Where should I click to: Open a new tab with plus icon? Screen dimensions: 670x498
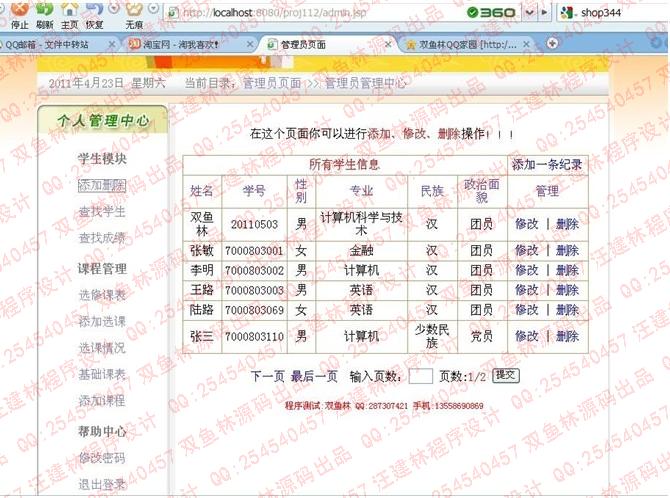552,43
